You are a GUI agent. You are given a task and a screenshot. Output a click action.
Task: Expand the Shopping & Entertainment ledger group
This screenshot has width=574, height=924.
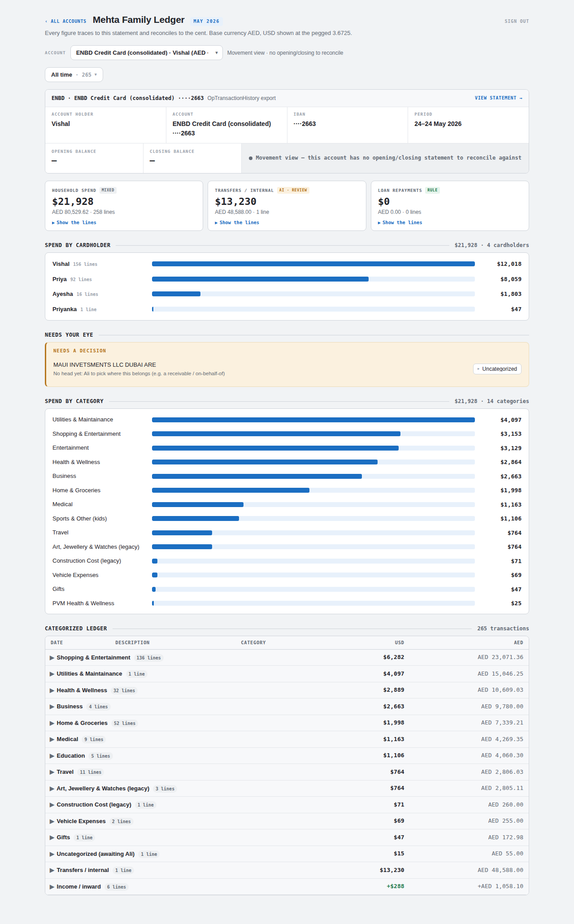pos(52,658)
